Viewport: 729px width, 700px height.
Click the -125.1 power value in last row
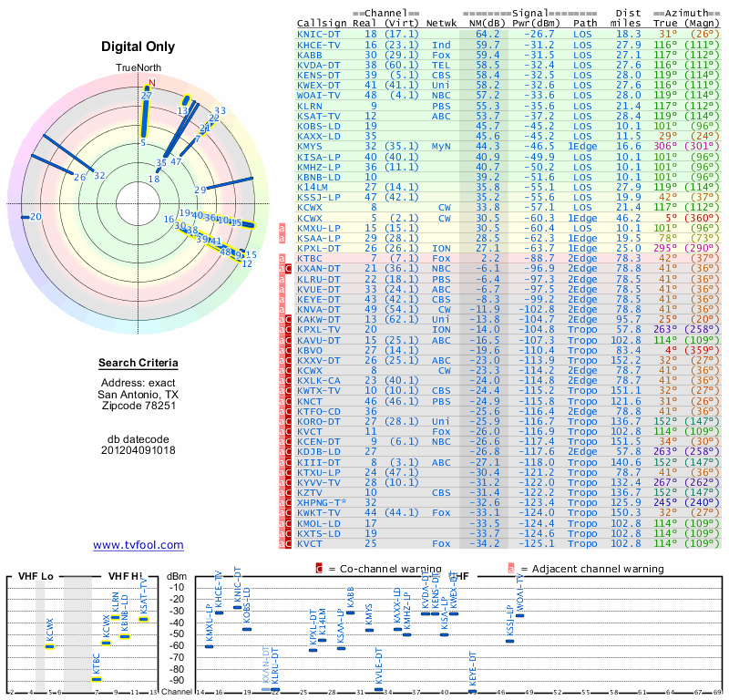pyautogui.click(x=539, y=543)
